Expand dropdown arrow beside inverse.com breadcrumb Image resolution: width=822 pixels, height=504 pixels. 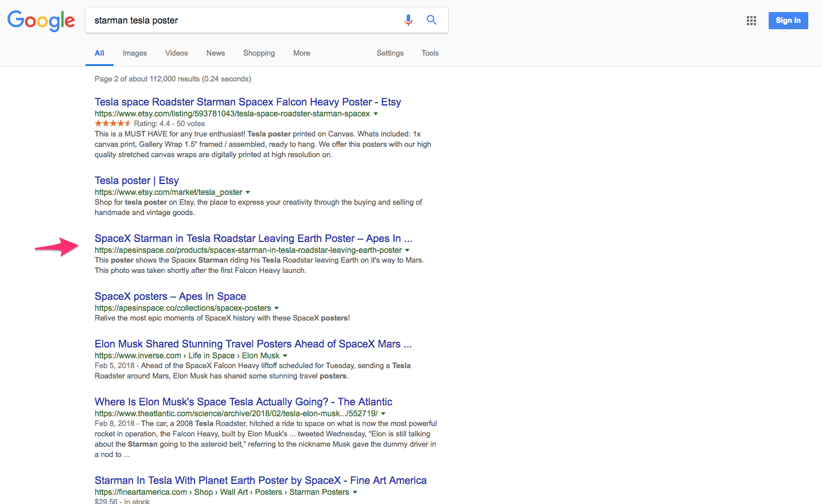tap(285, 356)
